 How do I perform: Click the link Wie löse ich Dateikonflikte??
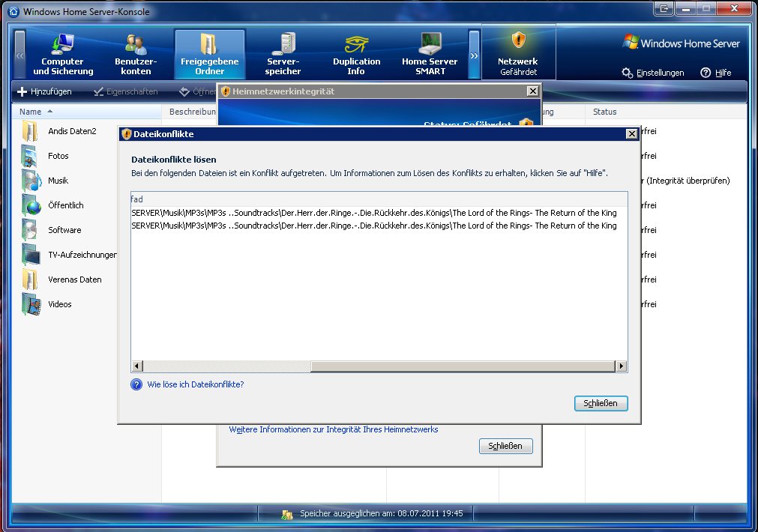pyautogui.click(x=195, y=384)
